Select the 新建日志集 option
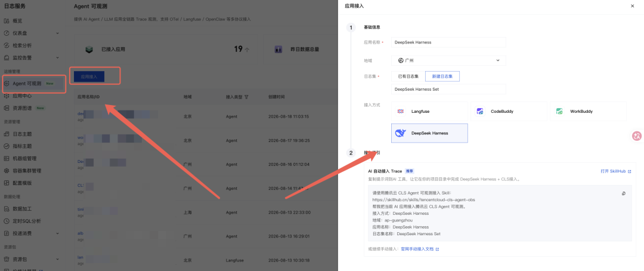The width and height of the screenshot is (644, 271). [x=442, y=76]
